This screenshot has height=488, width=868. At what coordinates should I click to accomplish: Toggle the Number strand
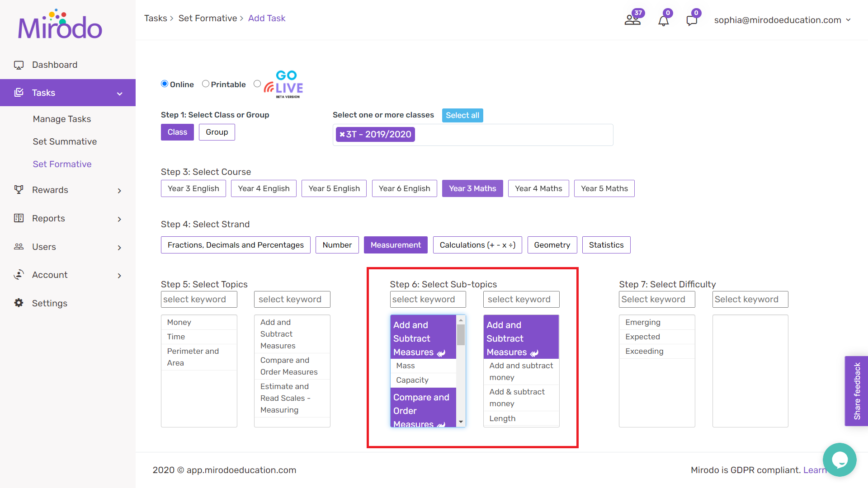point(337,245)
